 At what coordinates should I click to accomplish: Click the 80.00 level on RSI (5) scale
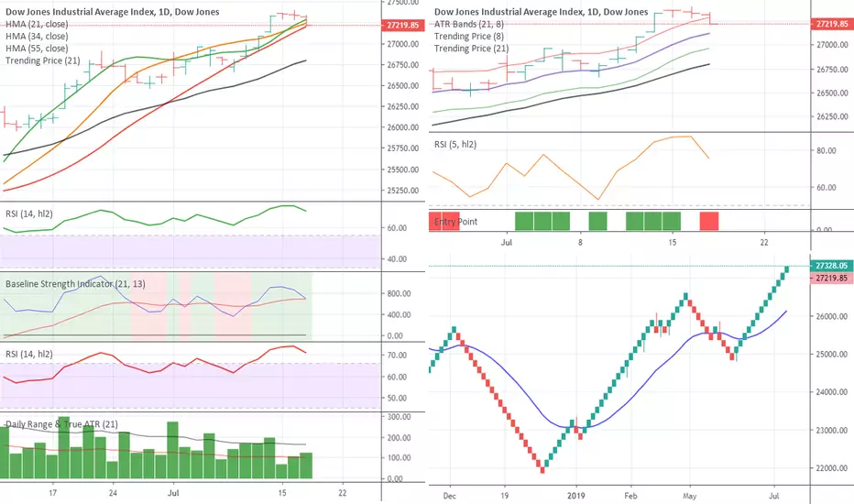(x=827, y=151)
